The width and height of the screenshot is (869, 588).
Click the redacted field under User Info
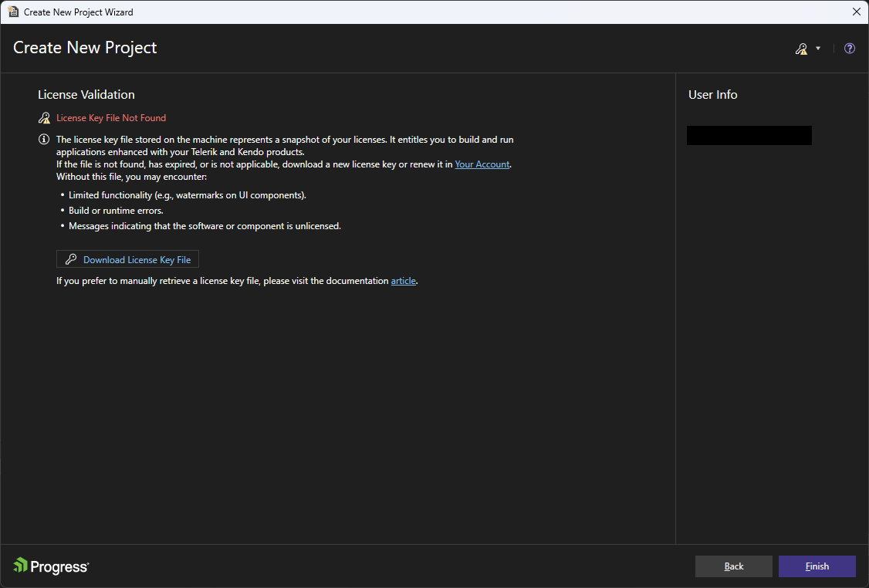pyautogui.click(x=749, y=134)
